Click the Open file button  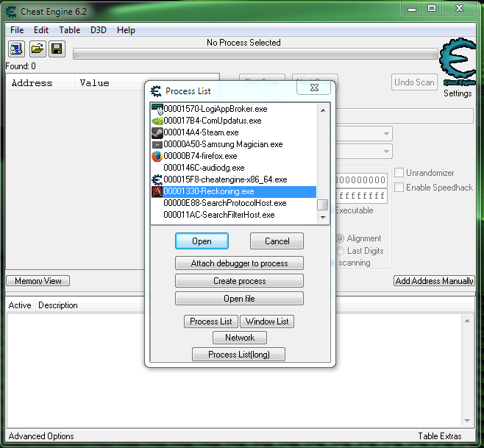click(x=239, y=299)
